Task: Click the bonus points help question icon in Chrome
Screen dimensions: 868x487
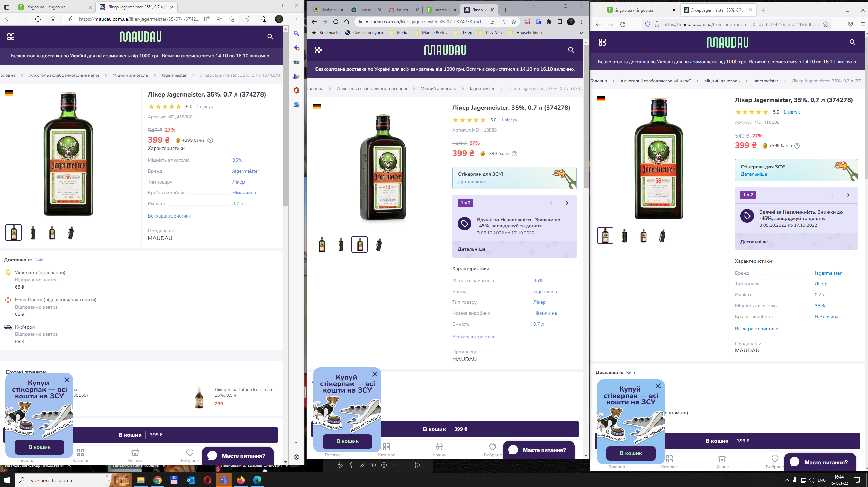Action: (x=514, y=154)
